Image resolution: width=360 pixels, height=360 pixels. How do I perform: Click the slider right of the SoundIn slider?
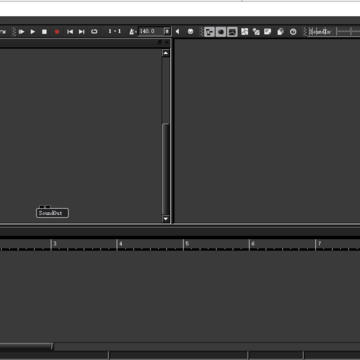coord(348,32)
